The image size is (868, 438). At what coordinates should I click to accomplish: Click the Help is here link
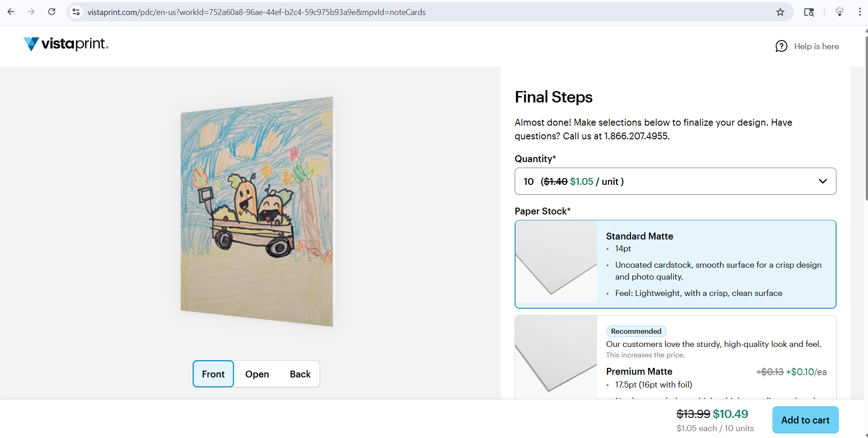click(x=816, y=46)
